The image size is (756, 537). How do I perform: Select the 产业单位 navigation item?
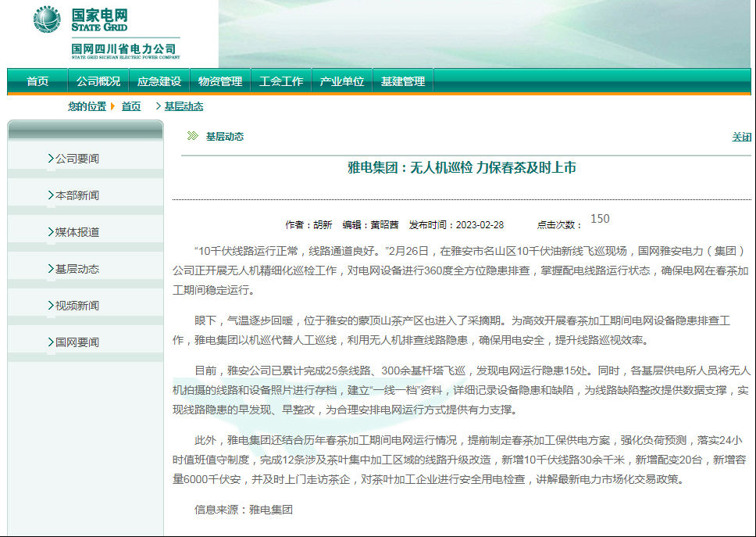[342, 81]
